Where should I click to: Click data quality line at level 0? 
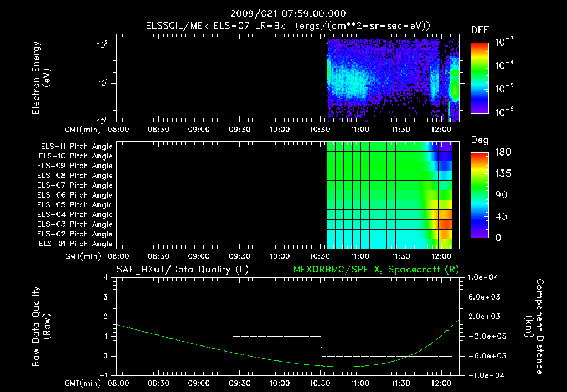click(x=387, y=356)
